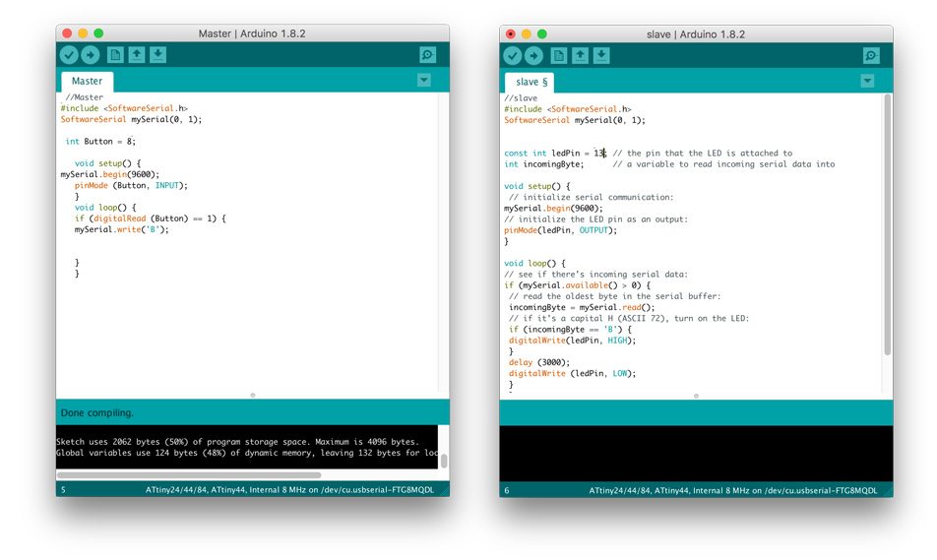
Task: Open sketch icon in slave window
Action: (581, 55)
